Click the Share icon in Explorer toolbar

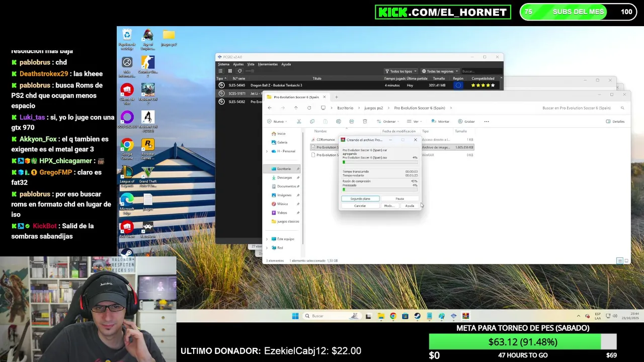click(351, 121)
